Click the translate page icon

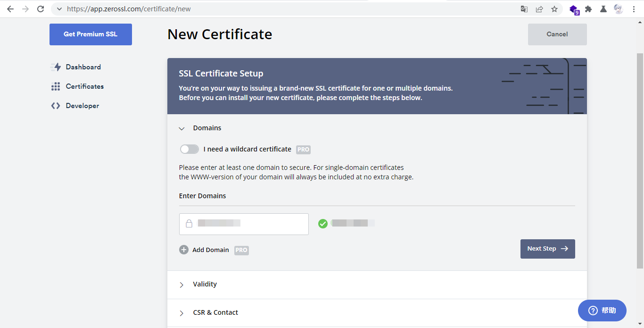coord(524,9)
